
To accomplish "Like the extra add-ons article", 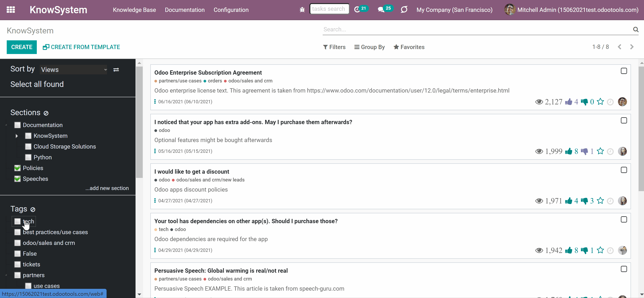I will tap(569, 151).
